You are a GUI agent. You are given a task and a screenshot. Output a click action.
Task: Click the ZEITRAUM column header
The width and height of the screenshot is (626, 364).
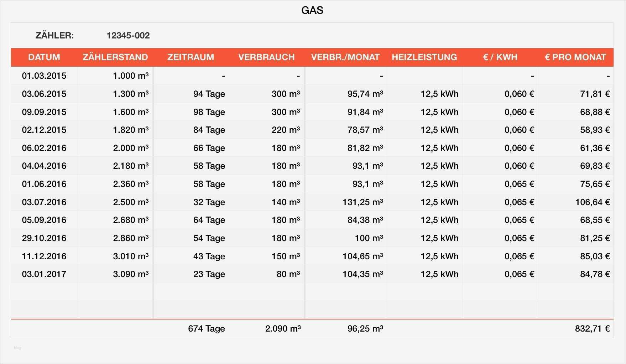[x=191, y=57]
